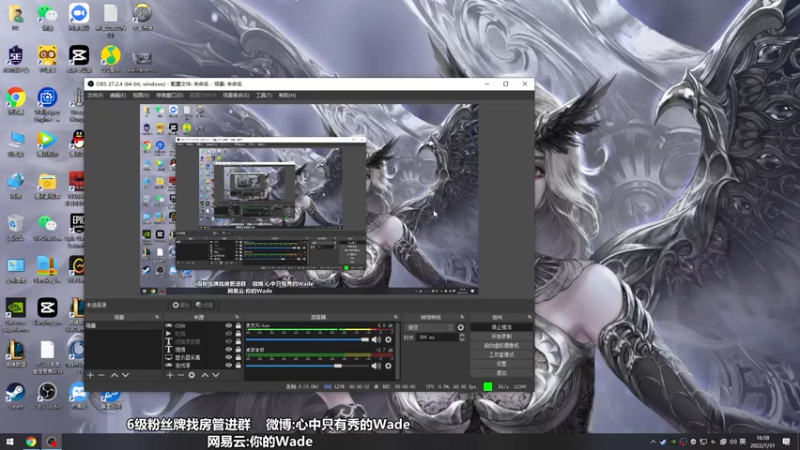Add a new source with plus icon

click(x=170, y=375)
